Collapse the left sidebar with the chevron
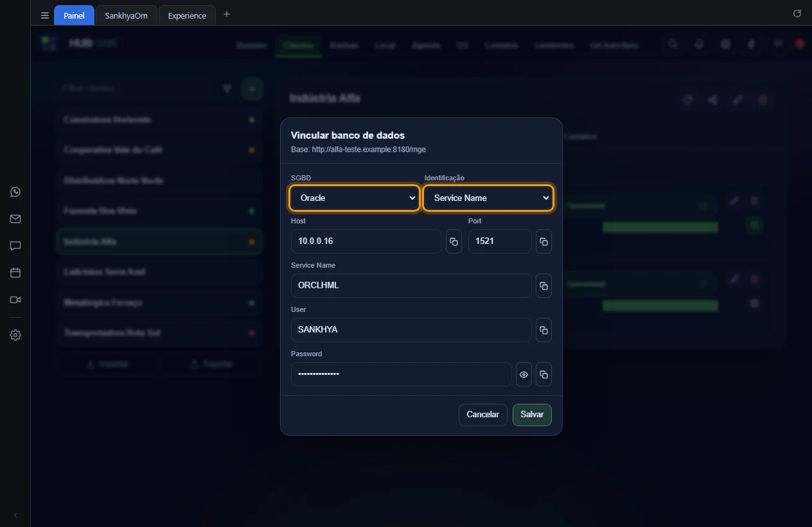 coord(15,515)
